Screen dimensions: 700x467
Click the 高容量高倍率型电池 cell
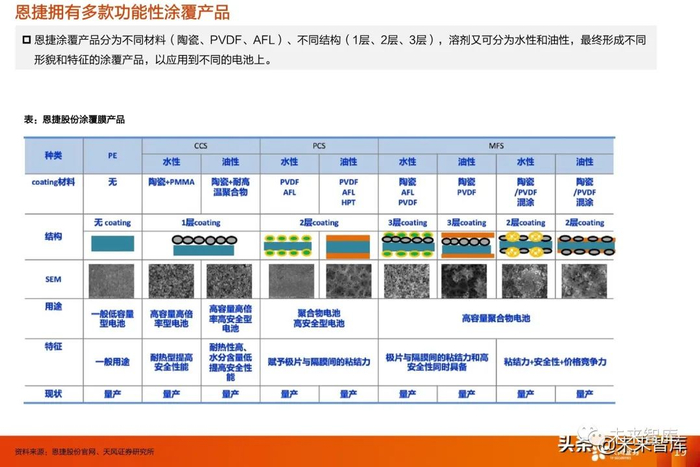(x=171, y=319)
